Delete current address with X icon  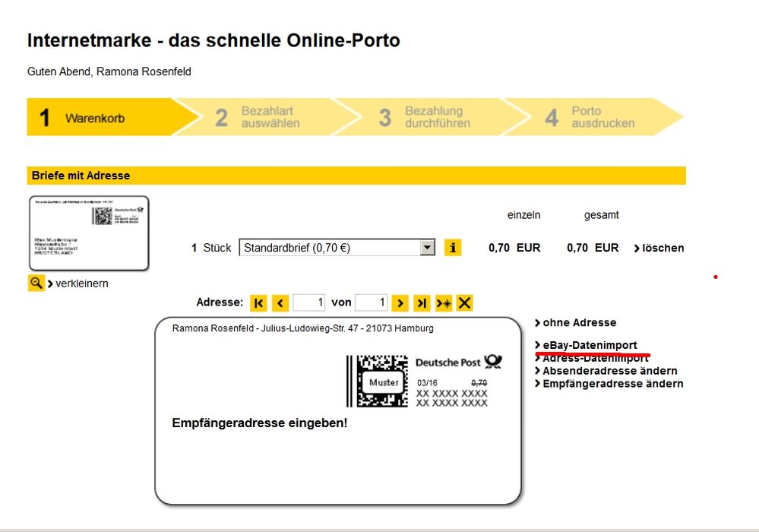coord(465,303)
